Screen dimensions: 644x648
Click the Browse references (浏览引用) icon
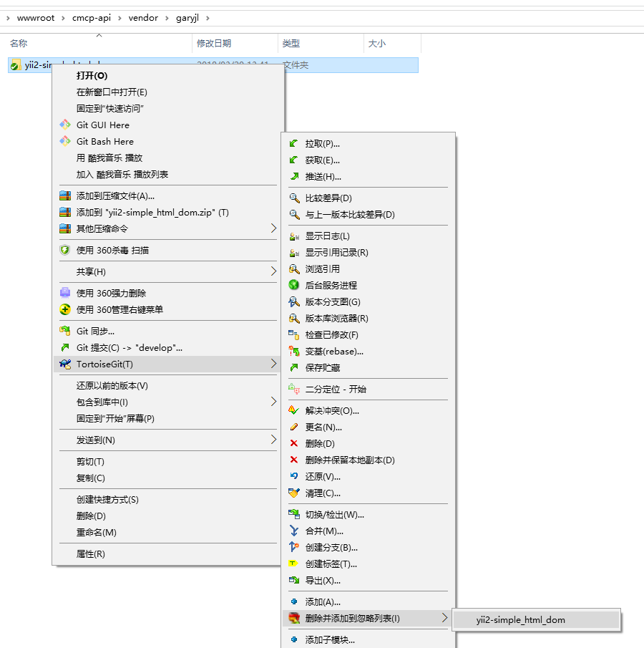(293, 269)
